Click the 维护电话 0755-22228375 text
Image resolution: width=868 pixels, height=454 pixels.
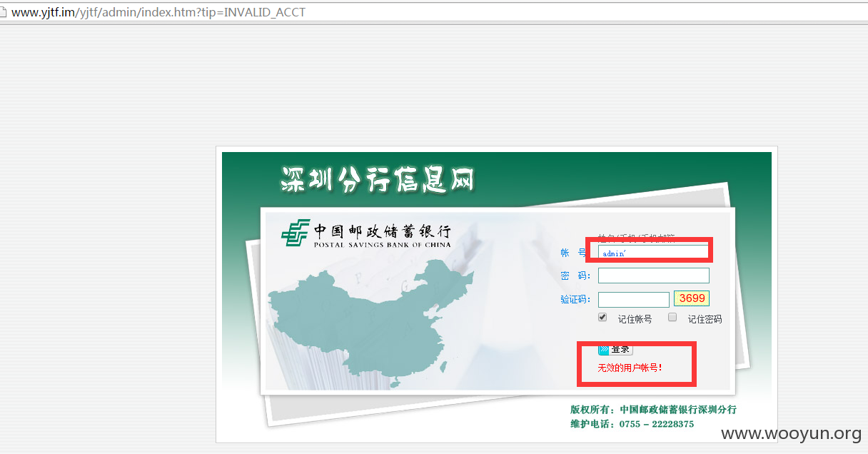(x=632, y=424)
